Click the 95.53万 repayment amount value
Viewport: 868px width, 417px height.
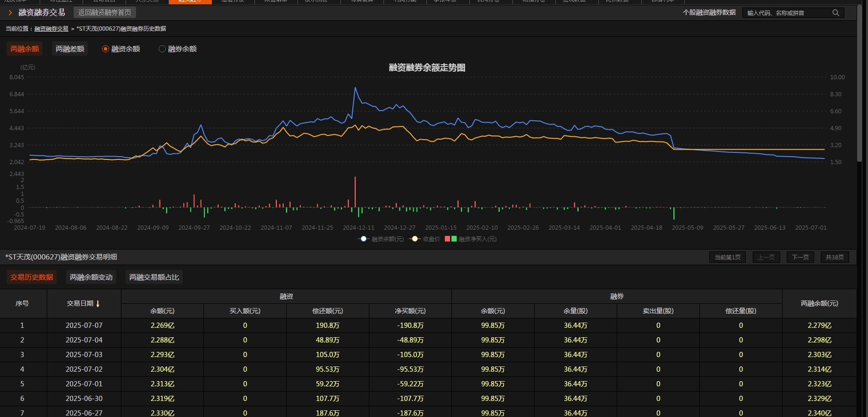coord(328,369)
